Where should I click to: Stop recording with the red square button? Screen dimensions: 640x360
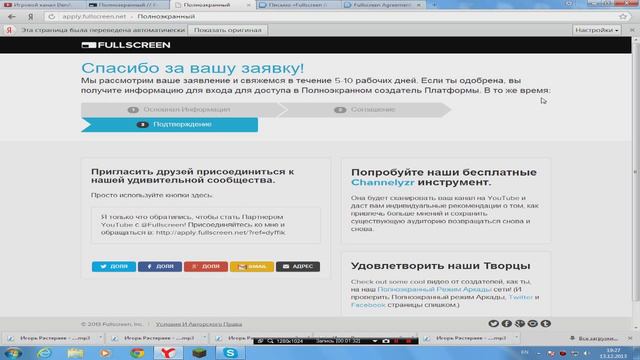tap(408, 341)
